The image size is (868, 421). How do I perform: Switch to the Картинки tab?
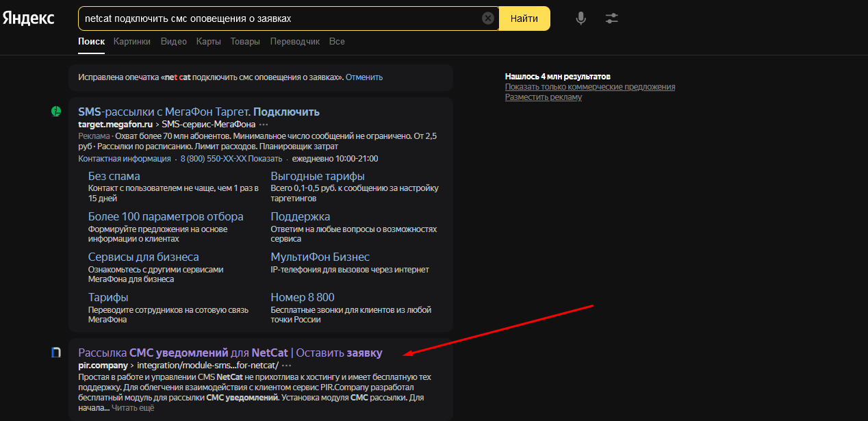(132, 42)
